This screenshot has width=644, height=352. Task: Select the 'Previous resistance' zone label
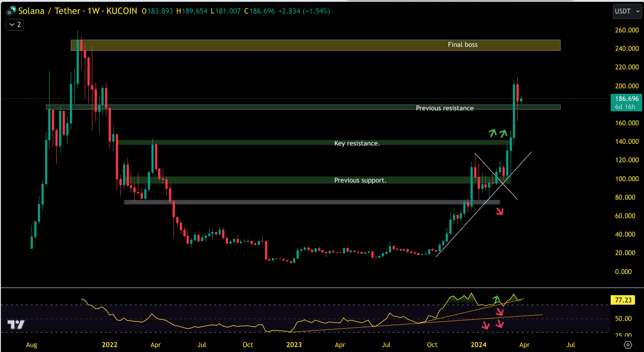444,108
